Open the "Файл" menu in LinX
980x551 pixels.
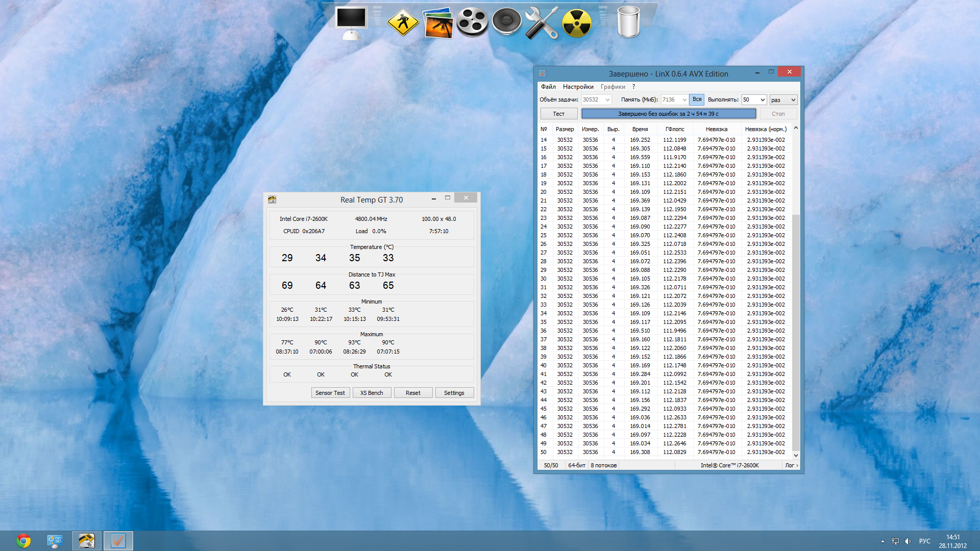point(548,87)
